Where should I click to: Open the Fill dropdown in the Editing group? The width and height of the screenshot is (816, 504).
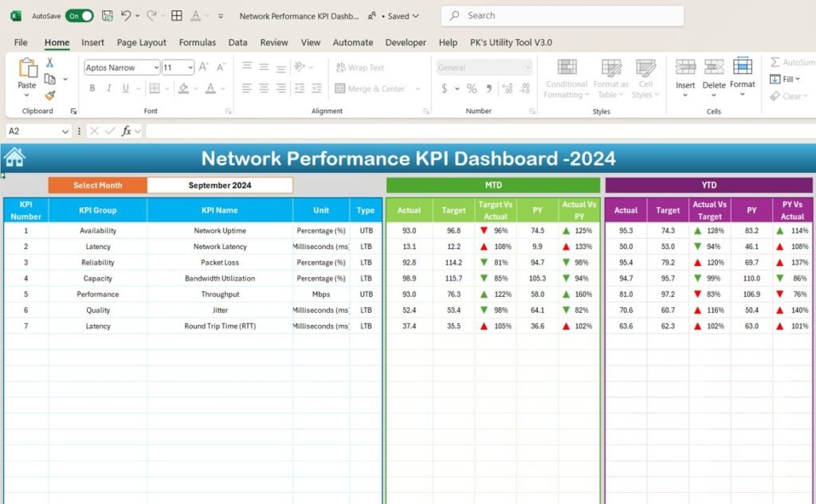pyautogui.click(x=787, y=80)
